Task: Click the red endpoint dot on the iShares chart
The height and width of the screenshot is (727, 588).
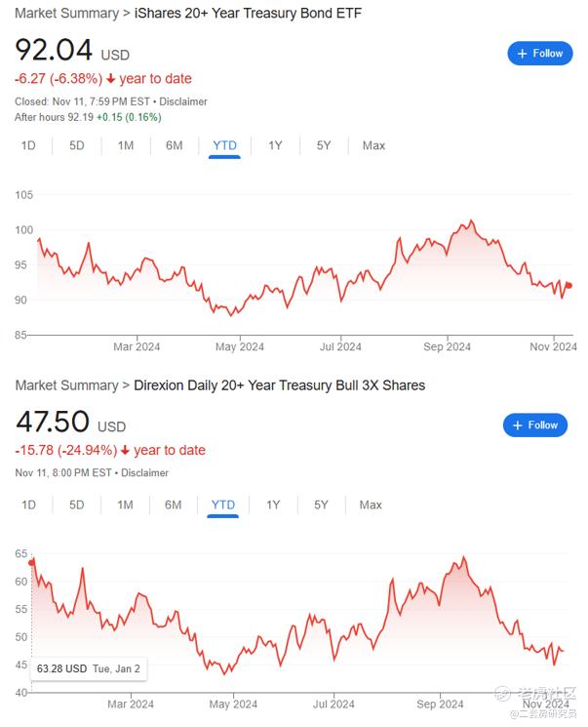Action: point(569,286)
